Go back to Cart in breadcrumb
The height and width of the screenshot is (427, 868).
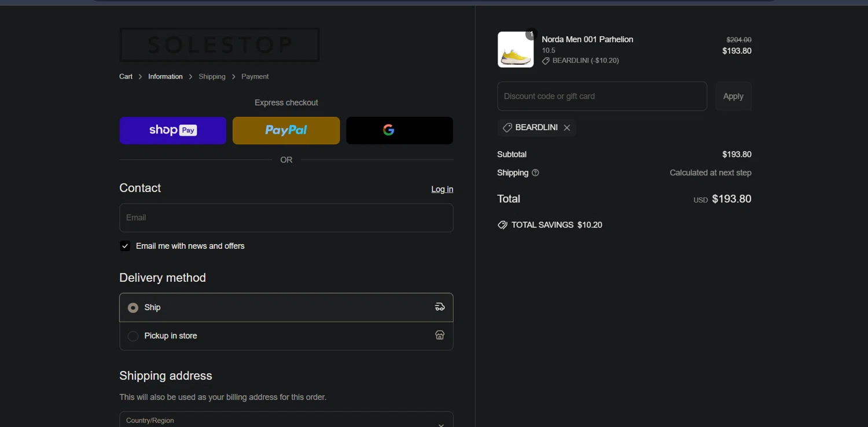[x=126, y=76]
